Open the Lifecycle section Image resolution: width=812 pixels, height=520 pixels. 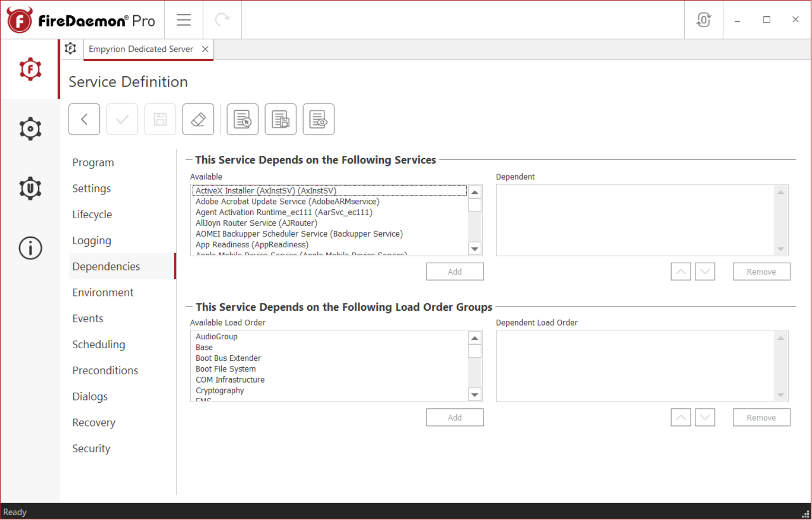pos(92,214)
